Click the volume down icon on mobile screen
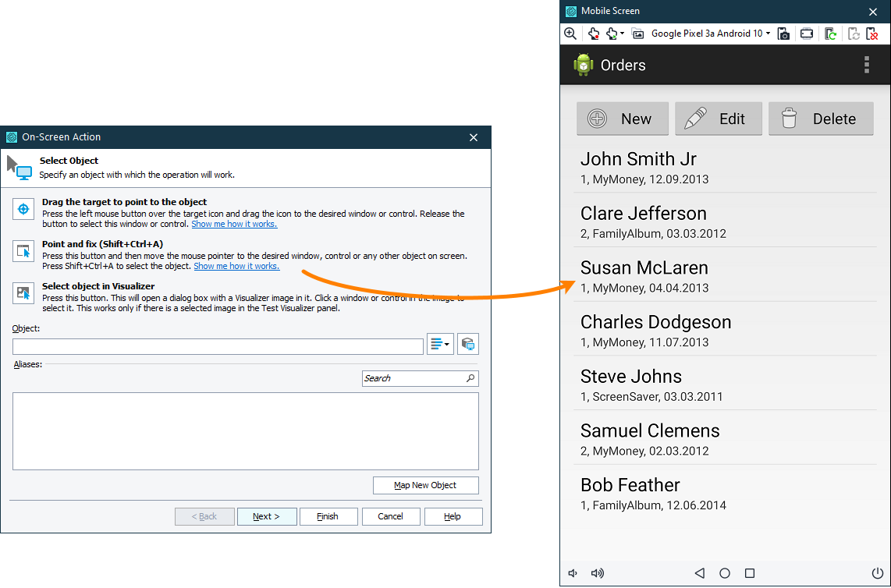This screenshot has height=588, width=891. (x=573, y=573)
